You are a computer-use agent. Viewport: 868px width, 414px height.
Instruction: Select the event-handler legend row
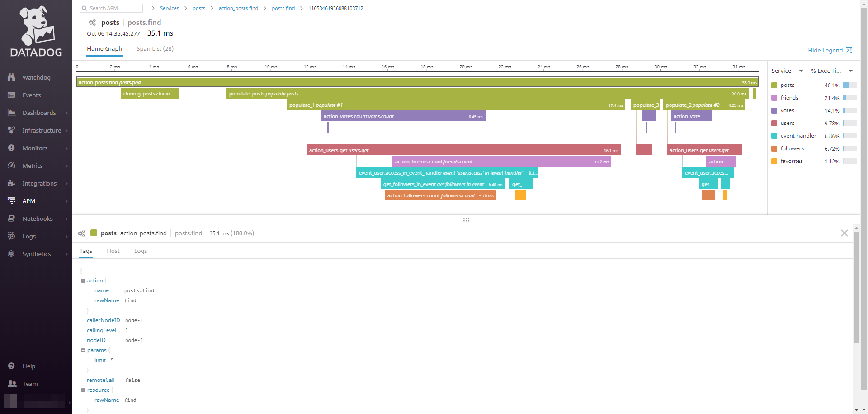click(814, 136)
